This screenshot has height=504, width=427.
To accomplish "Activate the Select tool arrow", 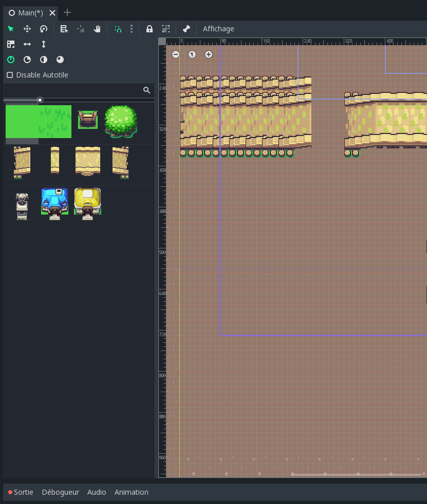I will point(10,29).
